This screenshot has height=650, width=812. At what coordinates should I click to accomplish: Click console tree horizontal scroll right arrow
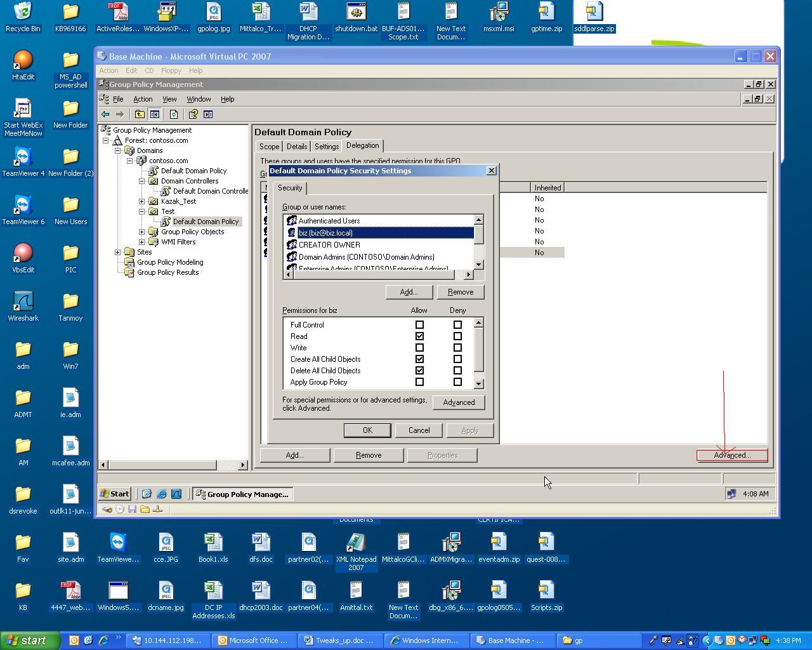pyautogui.click(x=242, y=465)
